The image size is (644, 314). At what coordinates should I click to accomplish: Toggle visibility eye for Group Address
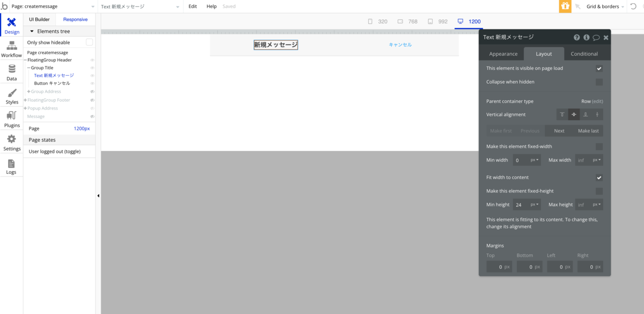click(x=92, y=92)
